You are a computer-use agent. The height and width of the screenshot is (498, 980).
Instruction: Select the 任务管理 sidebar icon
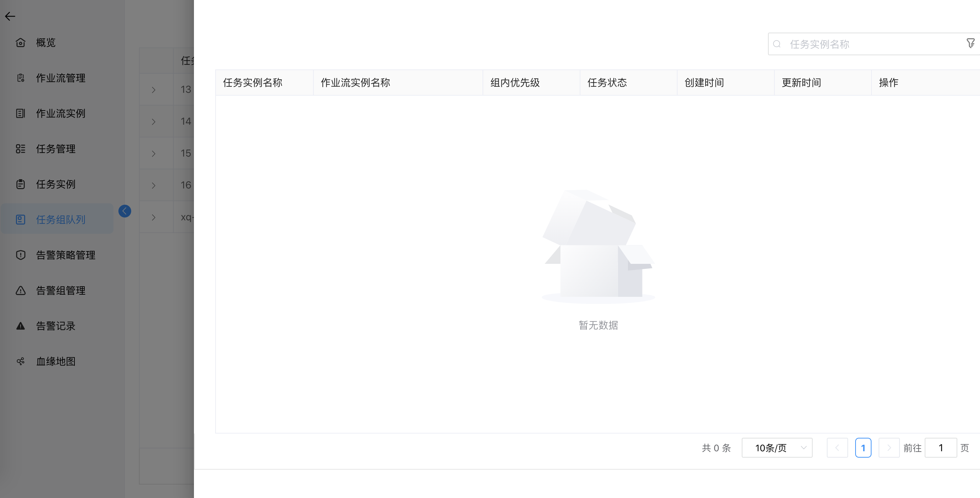click(21, 149)
